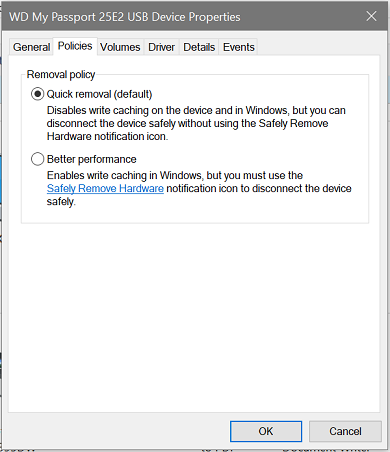390x452 pixels.
Task: Open the Driver tab
Action: (161, 47)
